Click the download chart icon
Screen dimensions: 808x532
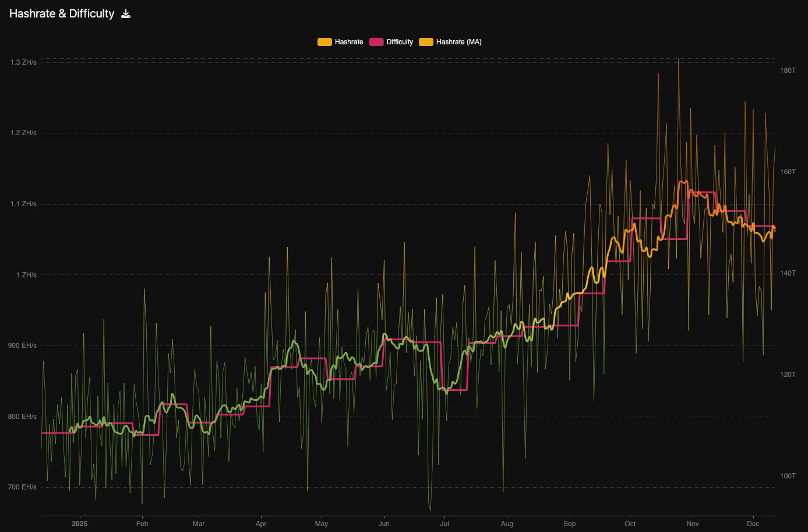coord(126,13)
